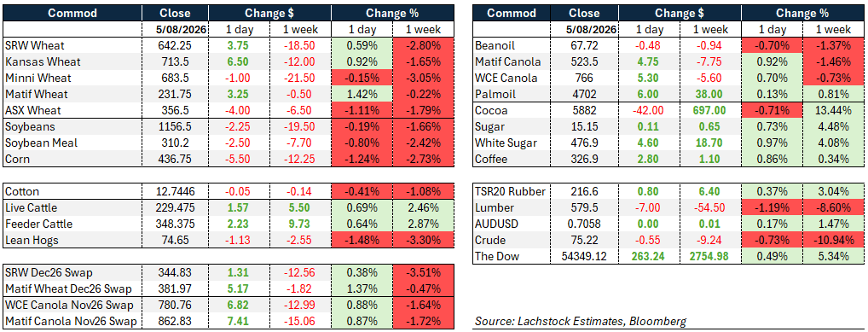Click the left table 5/08/2026 date cell
The height and width of the screenshot is (332, 868).
point(175,29)
